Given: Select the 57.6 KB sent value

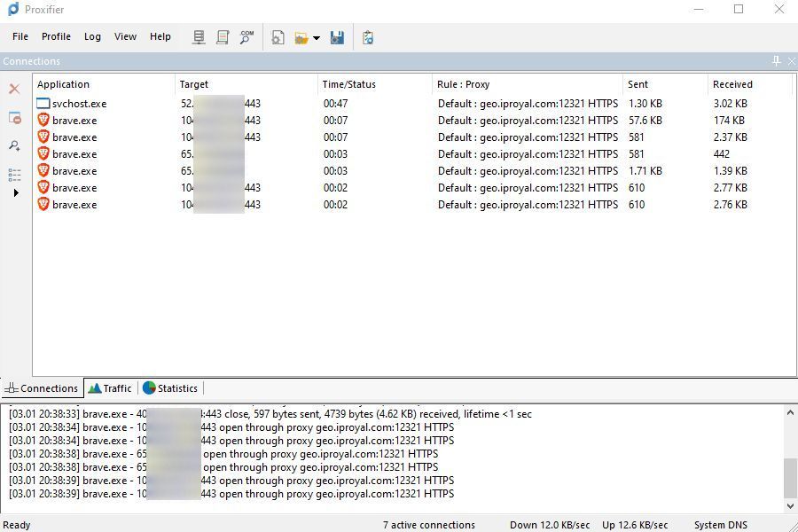Looking at the screenshot, I should click(645, 121).
